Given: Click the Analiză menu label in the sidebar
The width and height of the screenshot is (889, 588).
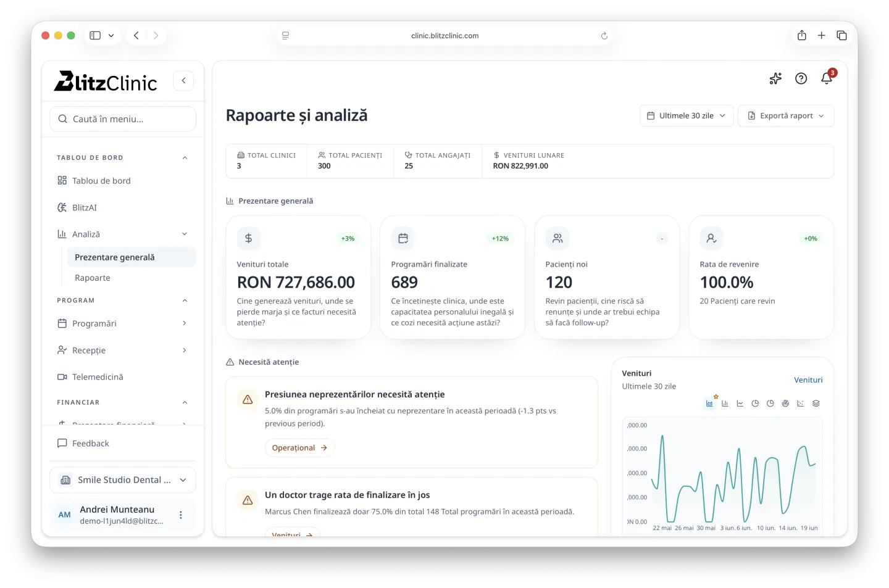Looking at the screenshot, I should (86, 234).
